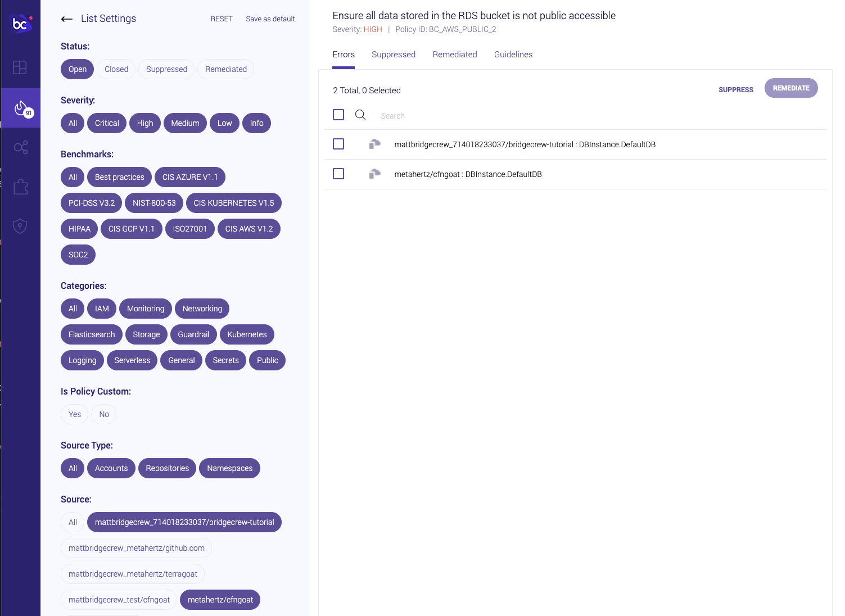This screenshot has height=616, width=845.
Task: Toggle the Info severity filter
Action: tap(256, 123)
